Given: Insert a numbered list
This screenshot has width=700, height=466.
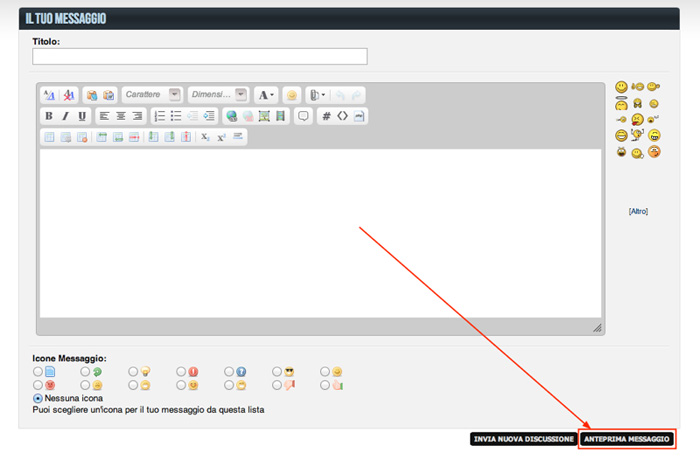Looking at the screenshot, I should click(x=159, y=116).
